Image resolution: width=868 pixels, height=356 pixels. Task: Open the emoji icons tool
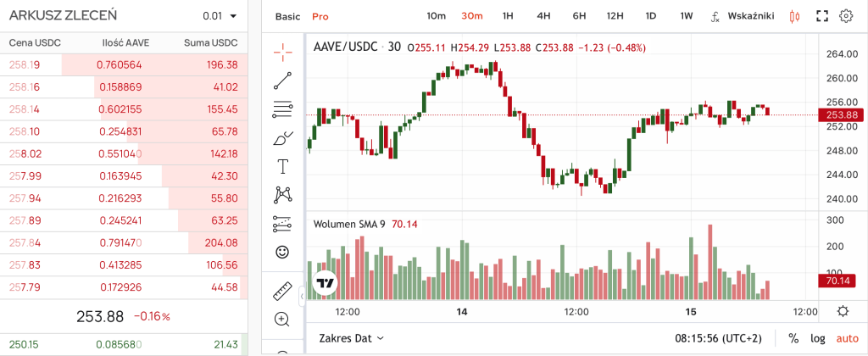pyautogui.click(x=282, y=253)
